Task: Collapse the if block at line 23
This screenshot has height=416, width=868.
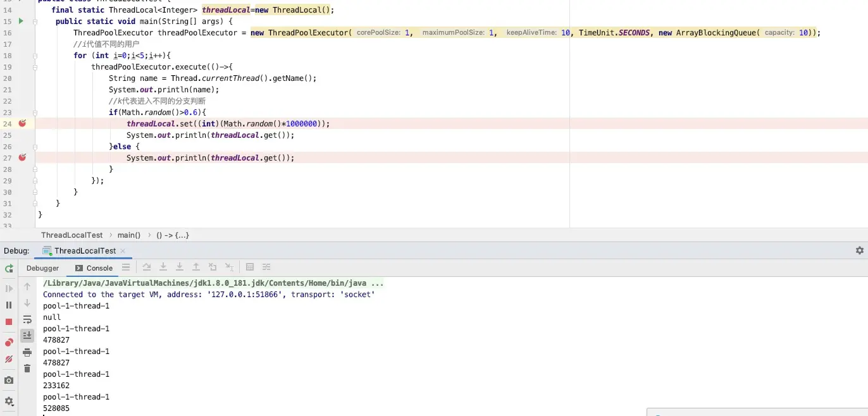Action: click(35, 113)
